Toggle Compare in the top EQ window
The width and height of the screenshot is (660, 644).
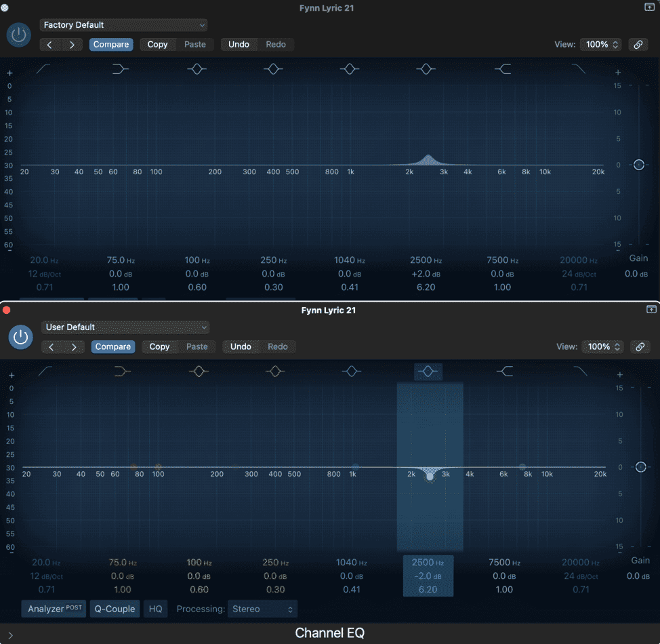111,45
